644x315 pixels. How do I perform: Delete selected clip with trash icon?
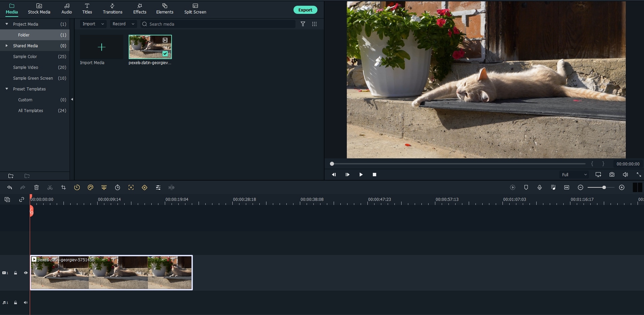[36, 187]
